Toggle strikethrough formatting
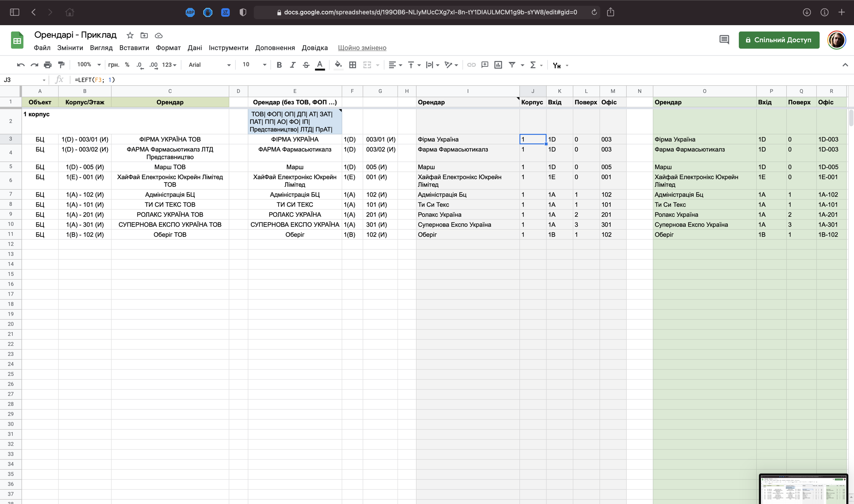This screenshot has width=854, height=504. 306,65
